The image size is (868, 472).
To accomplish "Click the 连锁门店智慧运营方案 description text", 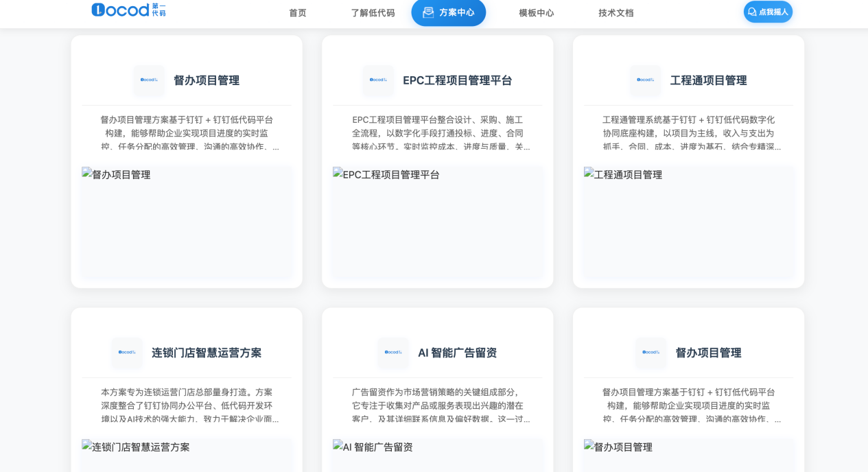I will (187, 405).
